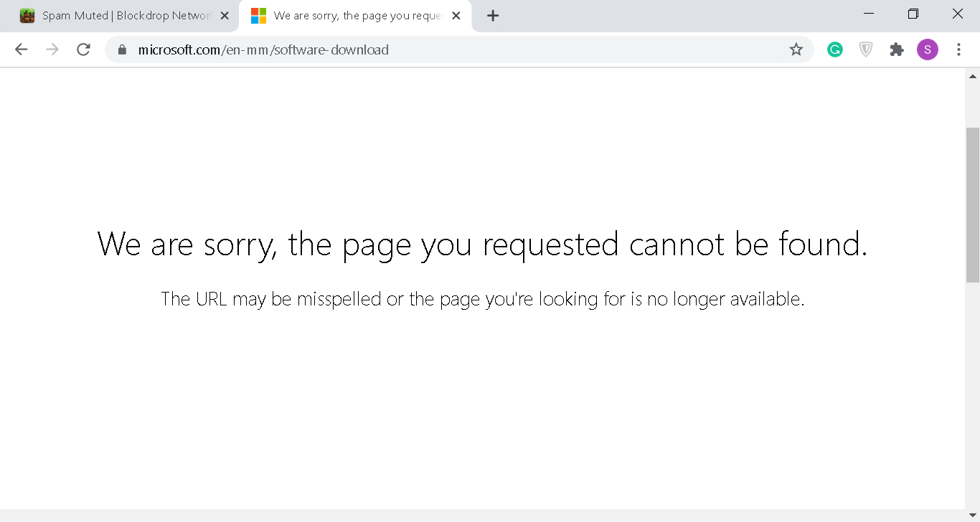
Task: Open the shield privacy extension
Action: pos(865,49)
